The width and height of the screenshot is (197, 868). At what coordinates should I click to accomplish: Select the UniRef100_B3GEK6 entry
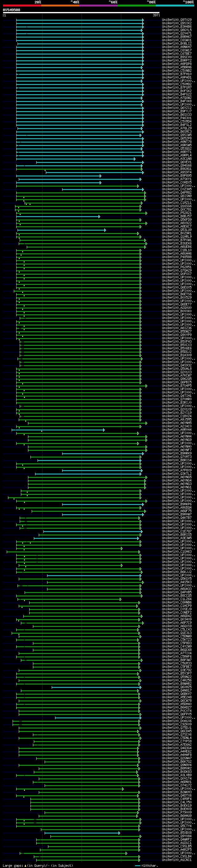click(x=177, y=244)
